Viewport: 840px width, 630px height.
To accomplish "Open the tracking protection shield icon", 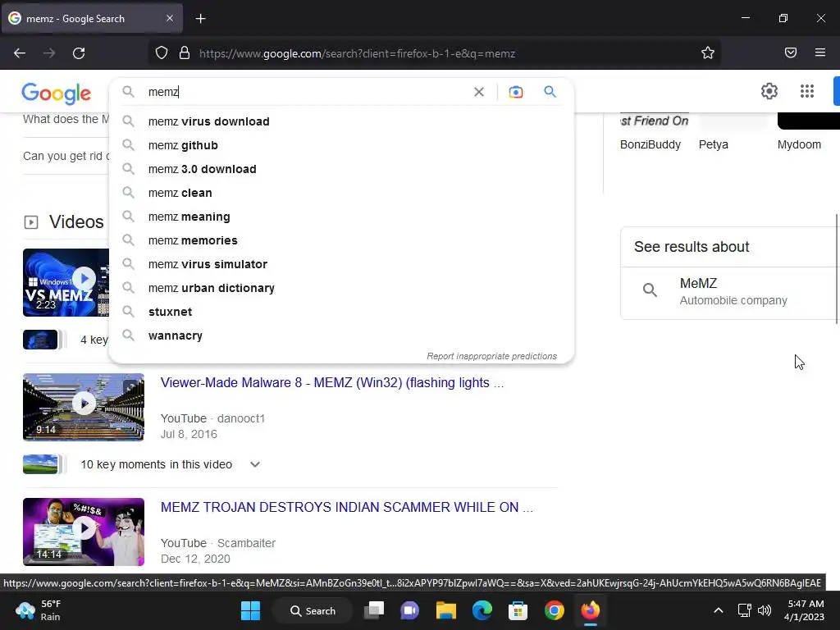I will pos(162,53).
